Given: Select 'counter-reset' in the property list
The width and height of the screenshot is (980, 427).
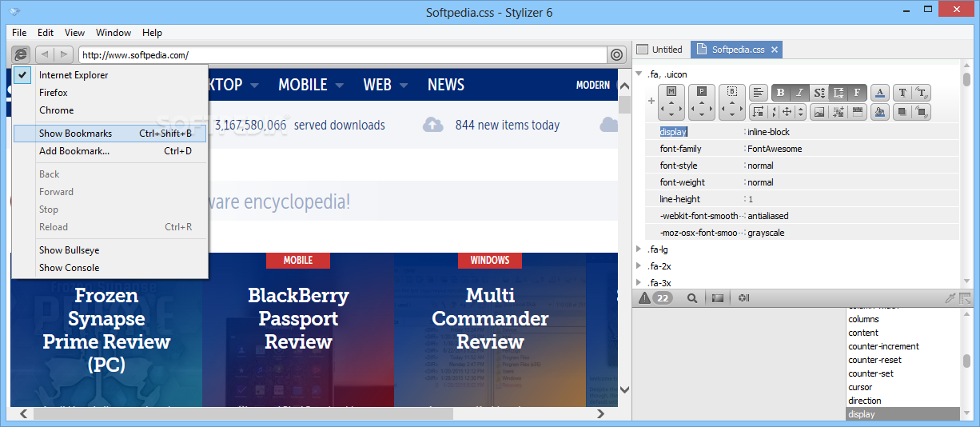Looking at the screenshot, I should pyautogui.click(x=873, y=360).
